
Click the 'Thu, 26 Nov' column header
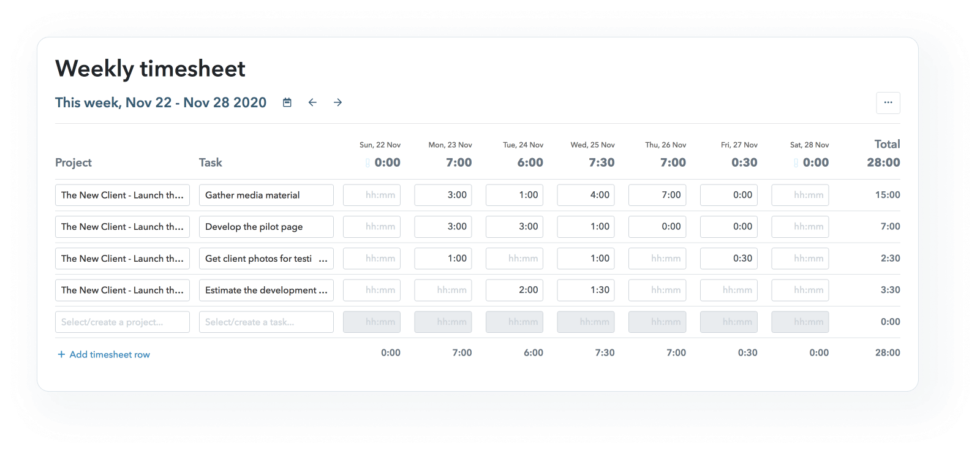666,145
